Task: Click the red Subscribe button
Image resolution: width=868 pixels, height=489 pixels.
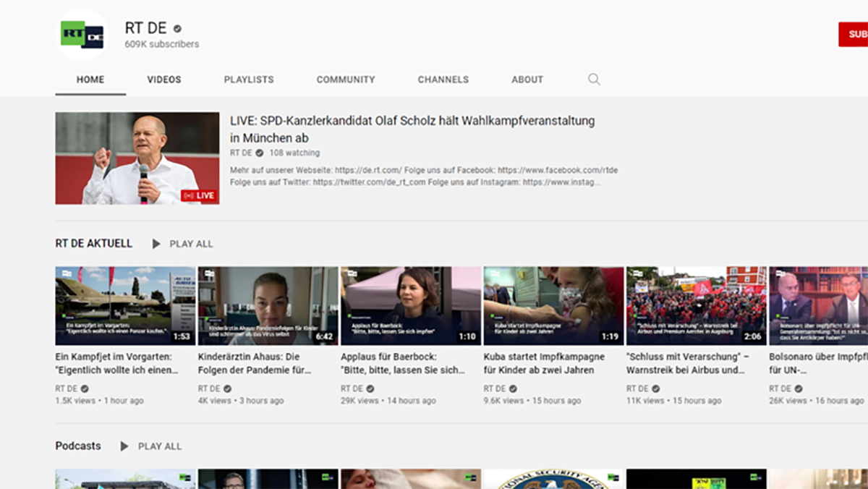Action: tap(854, 34)
